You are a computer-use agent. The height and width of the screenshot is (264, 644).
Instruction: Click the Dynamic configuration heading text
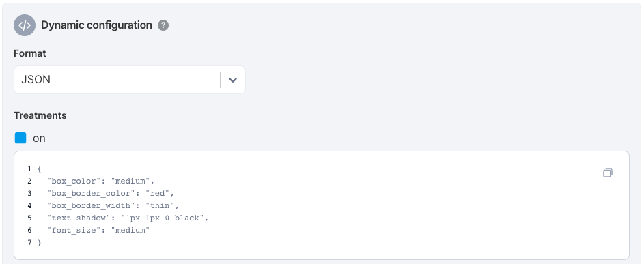[x=96, y=25]
